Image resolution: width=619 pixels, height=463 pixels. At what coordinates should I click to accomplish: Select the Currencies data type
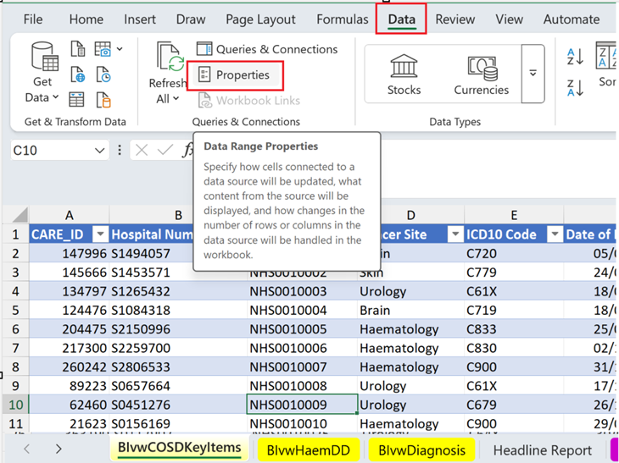[x=481, y=74]
